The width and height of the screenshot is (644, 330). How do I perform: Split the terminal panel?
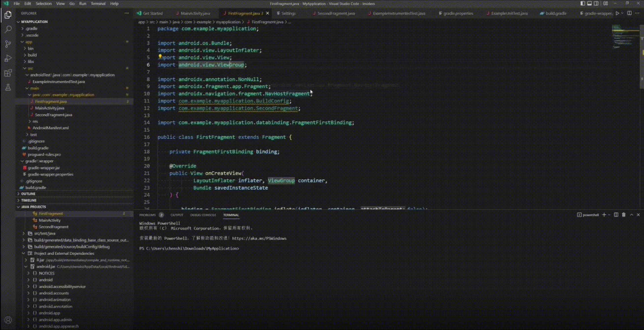pyautogui.click(x=616, y=215)
